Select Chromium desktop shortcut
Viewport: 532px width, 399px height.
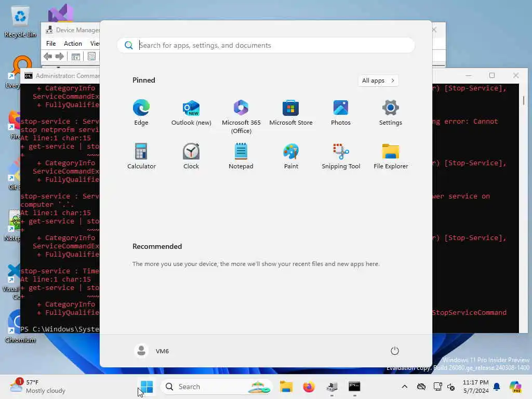pos(20,326)
